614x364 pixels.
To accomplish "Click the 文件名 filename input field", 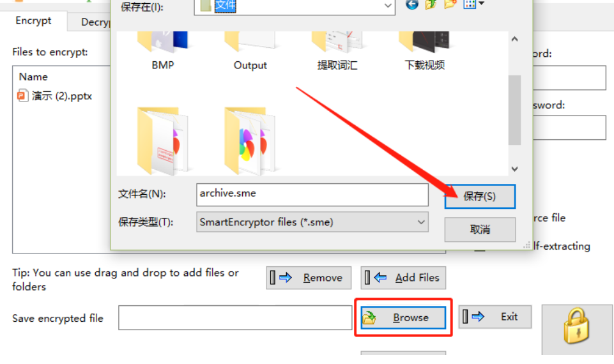I will coord(312,195).
